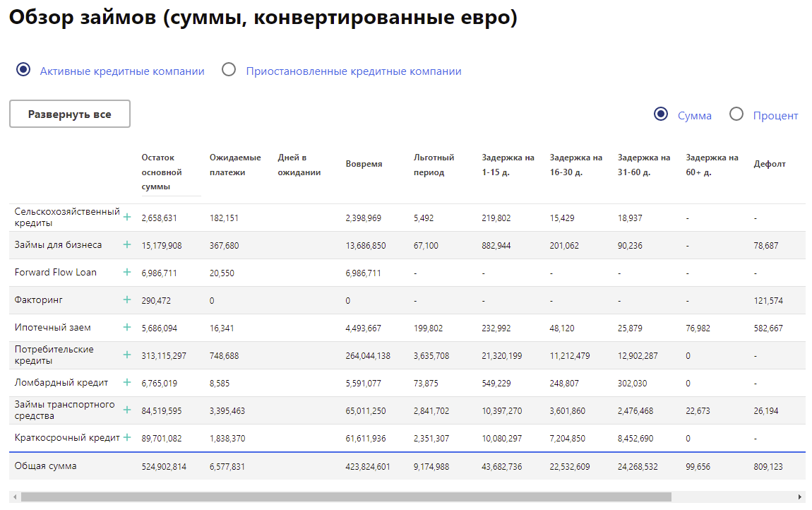The width and height of the screenshot is (812, 510).
Task: Click plus icon beside Ипотечный заем
Action: [127, 327]
